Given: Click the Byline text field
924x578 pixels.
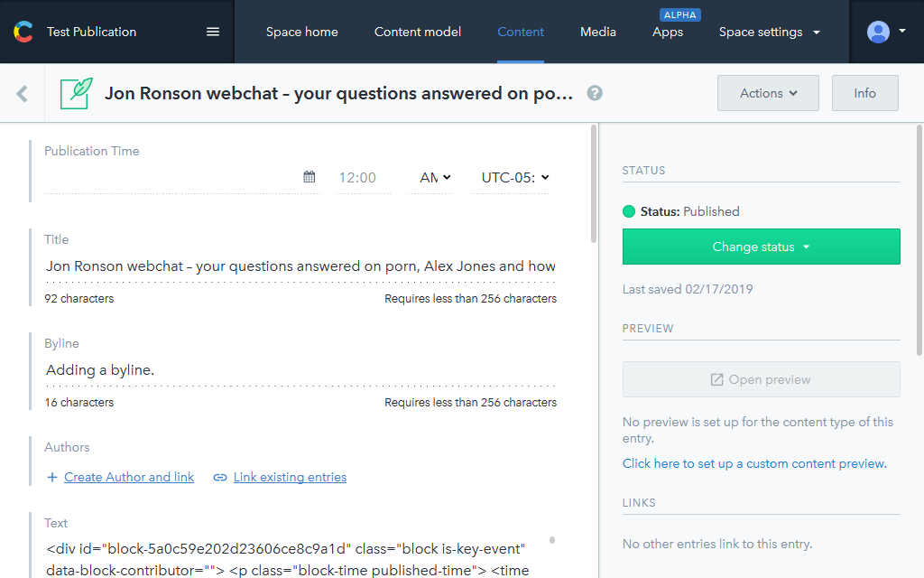Looking at the screenshot, I should coord(300,370).
